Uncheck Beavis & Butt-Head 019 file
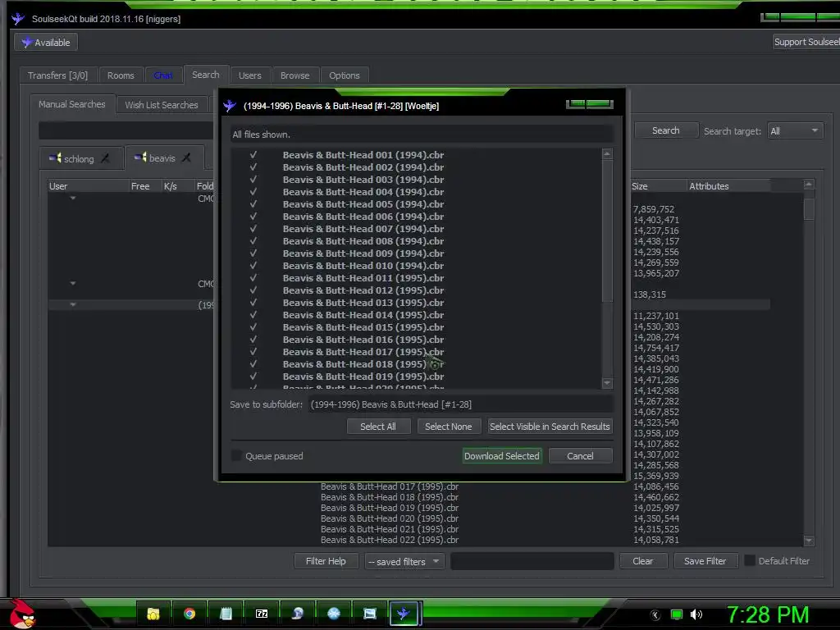This screenshot has height=630, width=840. 253,377
